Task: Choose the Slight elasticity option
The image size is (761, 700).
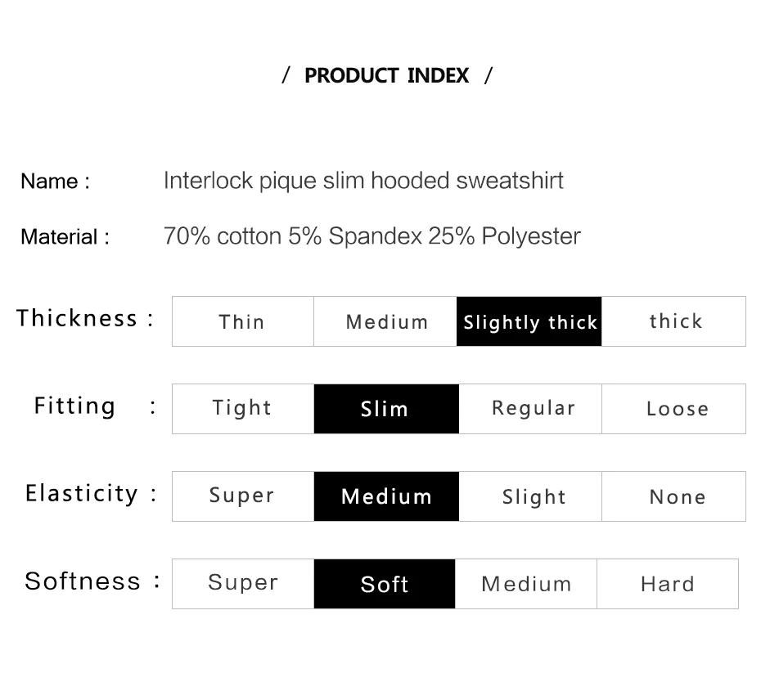Action: [530, 496]
